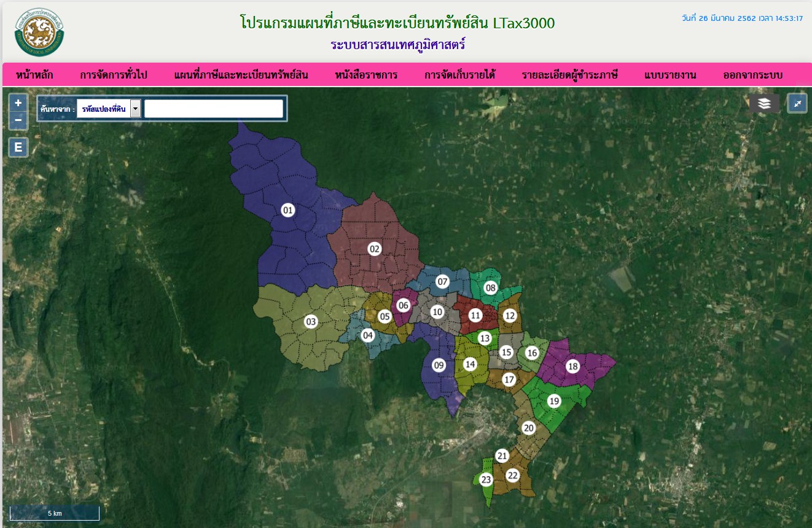Select zone marker 03 on map
812x528 pixels.
[x=311, y=322]
